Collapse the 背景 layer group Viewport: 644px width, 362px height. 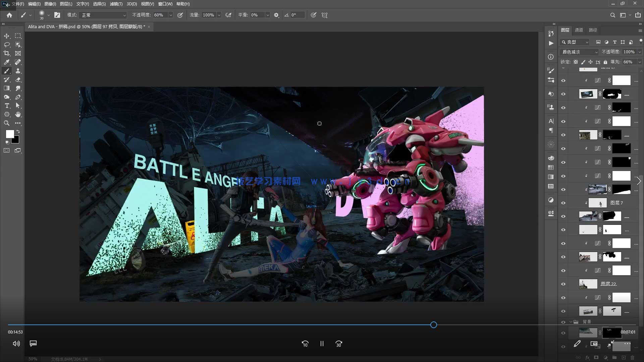click(571, 322)
